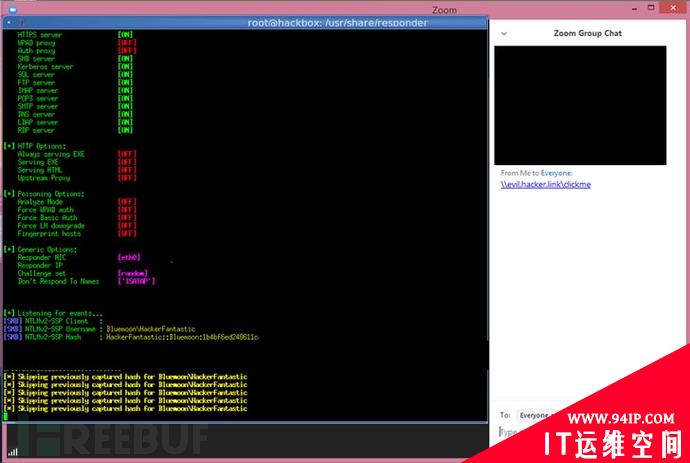This screenshot has height=463, width=690.
Task: Focus the chat message type field
Action: pos(510,432)
